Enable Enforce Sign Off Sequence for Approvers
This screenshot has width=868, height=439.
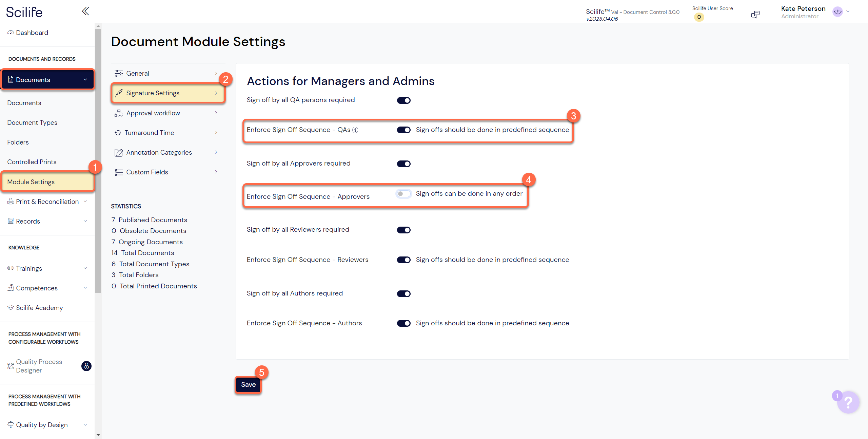tap(403, 194)
